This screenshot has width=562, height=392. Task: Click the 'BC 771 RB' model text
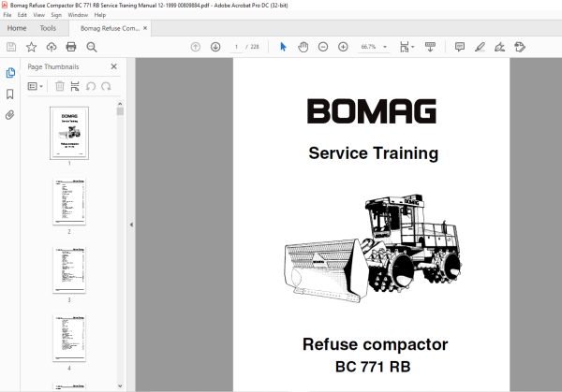(x=373, y=367)
